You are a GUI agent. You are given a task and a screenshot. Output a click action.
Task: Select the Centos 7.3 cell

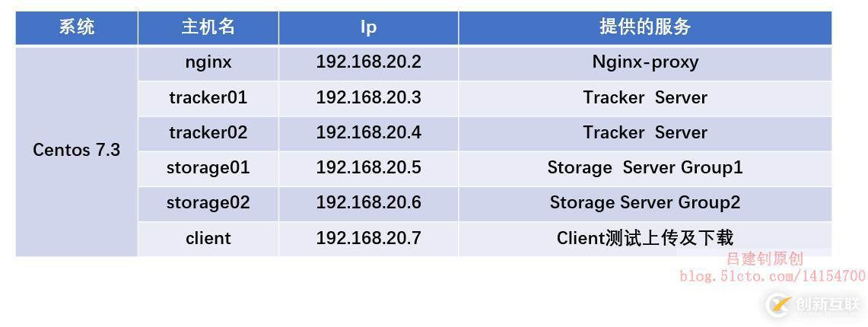[x=77, y=150]
